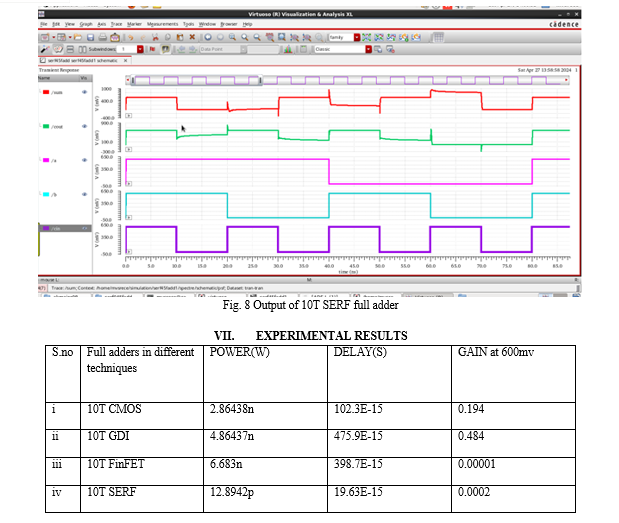Click the histogram bar chart icon

click(x=288, y=49)
